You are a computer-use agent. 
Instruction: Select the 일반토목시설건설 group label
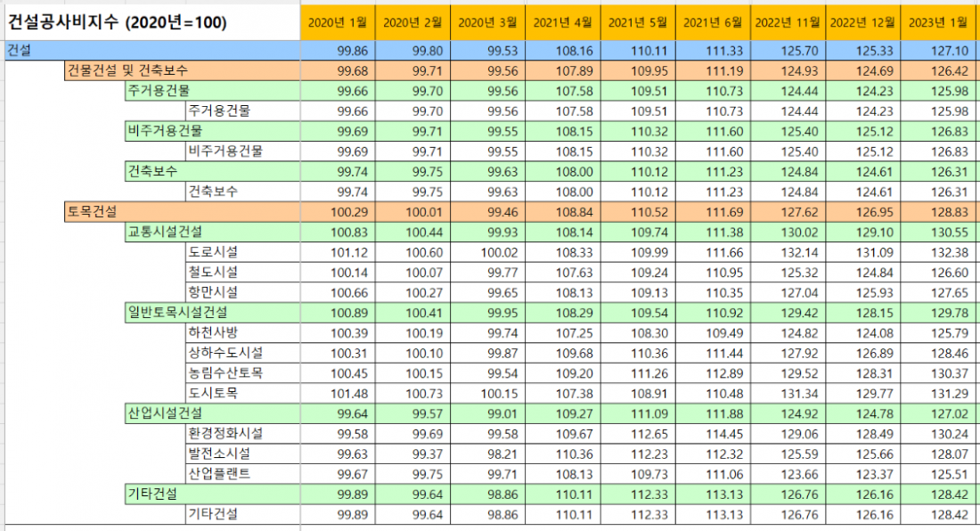pos(177,312)
